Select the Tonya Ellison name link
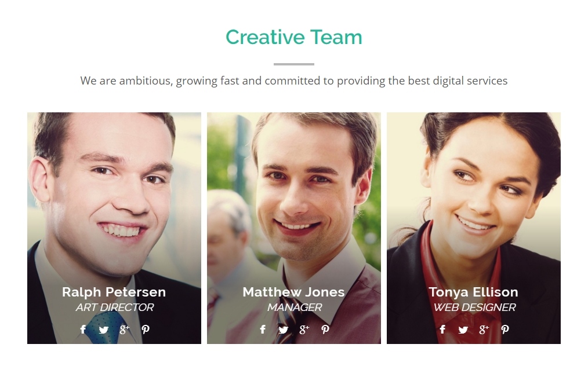Screen dimensions: 588x366 (474, 292)
